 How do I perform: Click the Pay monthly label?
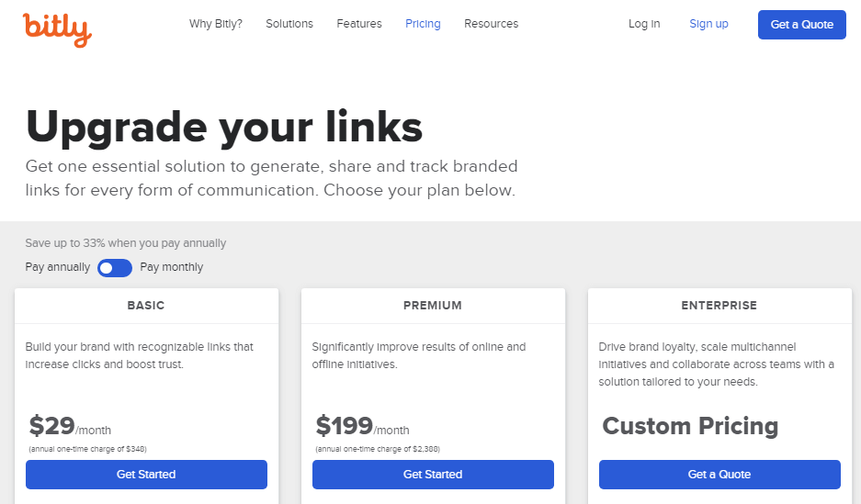(172, 267)
